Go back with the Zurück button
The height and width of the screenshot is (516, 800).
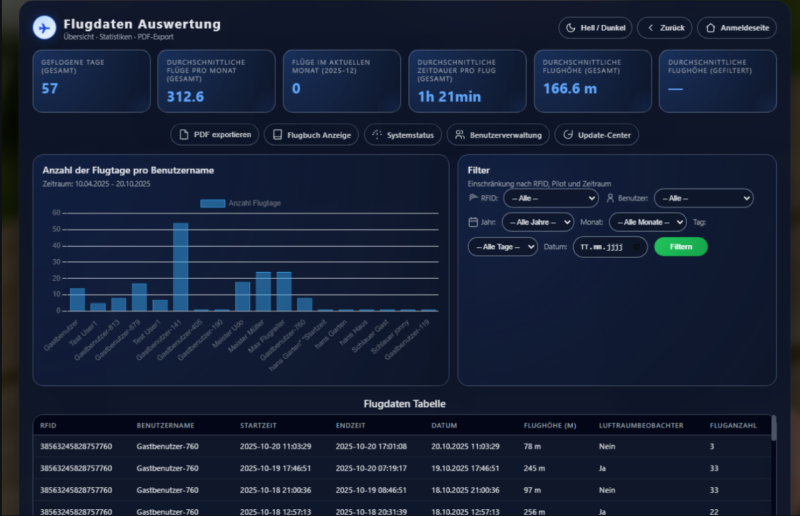pyautogui.click(x=663, y=28)
